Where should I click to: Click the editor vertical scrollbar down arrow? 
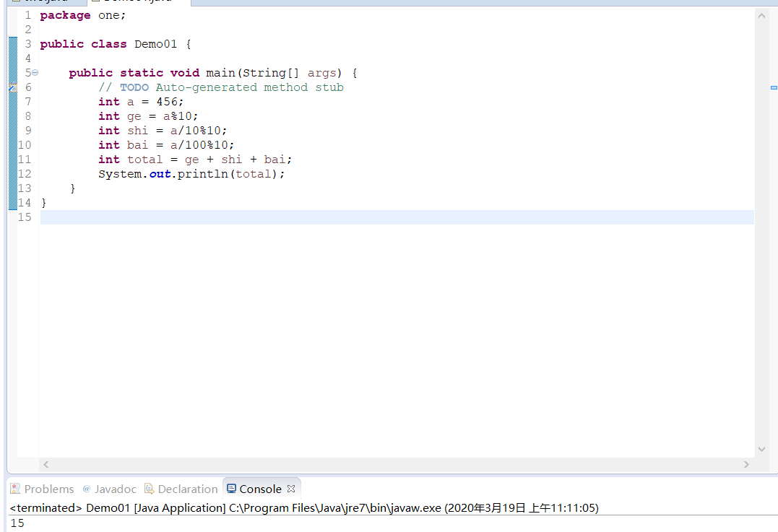click(x=761, y=449)
